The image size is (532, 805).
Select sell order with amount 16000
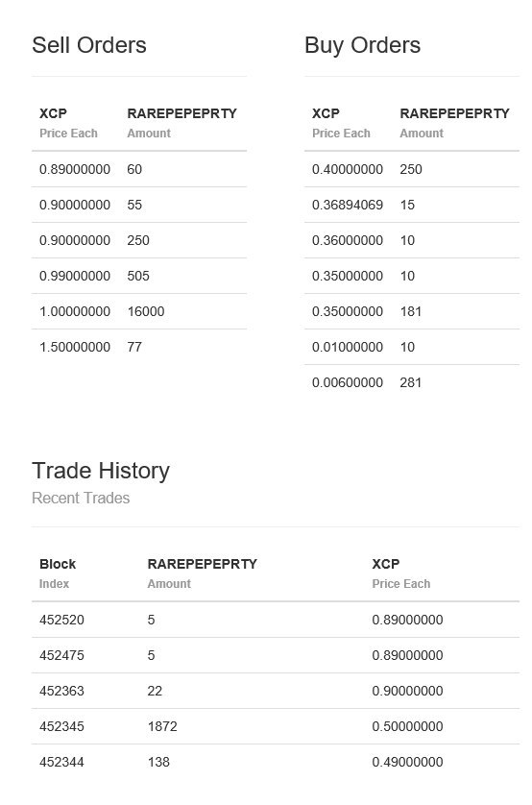click(139, 311)
